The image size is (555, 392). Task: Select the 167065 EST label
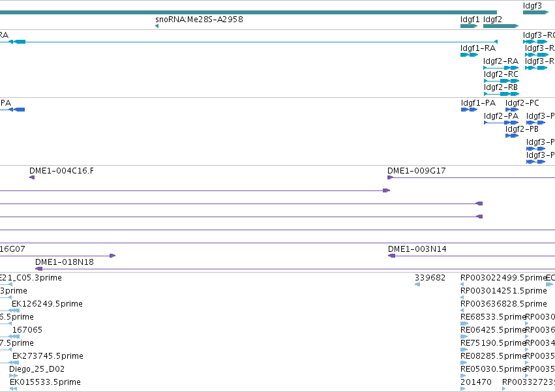pos(27,330)
